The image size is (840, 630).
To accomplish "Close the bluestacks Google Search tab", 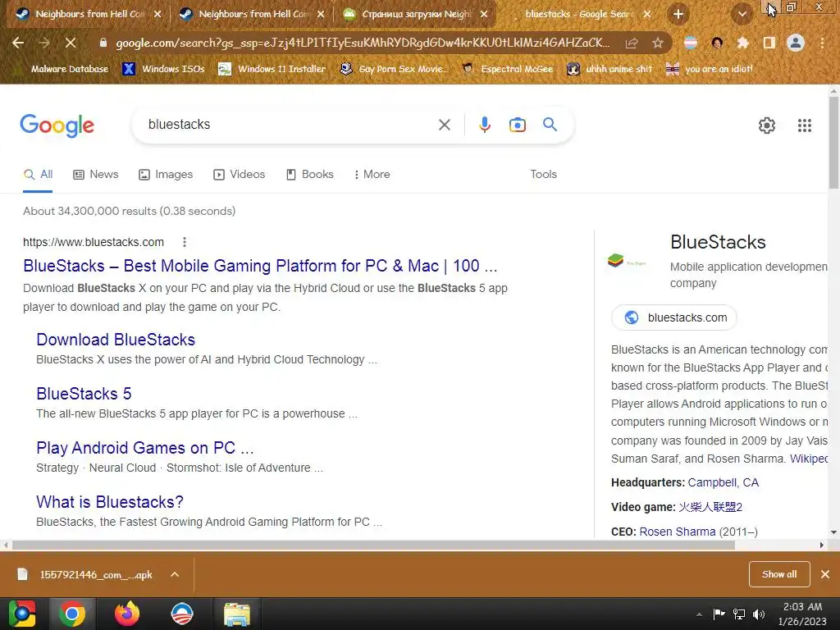I will [x=647, y=15].
